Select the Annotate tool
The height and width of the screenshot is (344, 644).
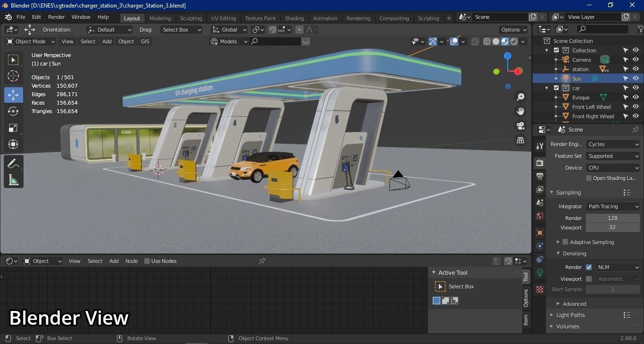[13, 164]
